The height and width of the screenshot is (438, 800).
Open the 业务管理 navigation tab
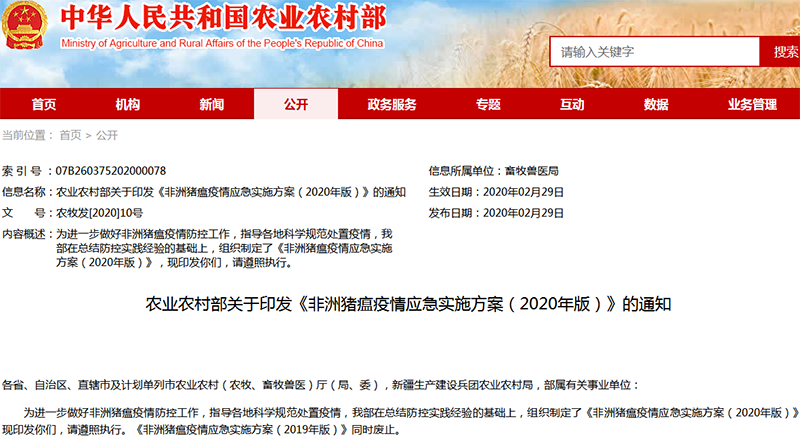(752, 104)
